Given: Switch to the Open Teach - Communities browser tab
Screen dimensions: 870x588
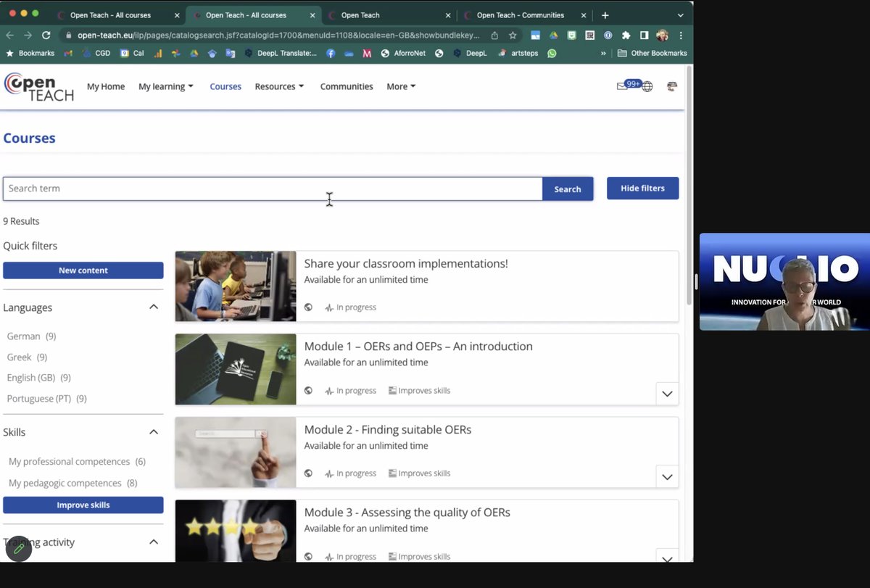Looking at the screenshot, I should pos(521,14).
